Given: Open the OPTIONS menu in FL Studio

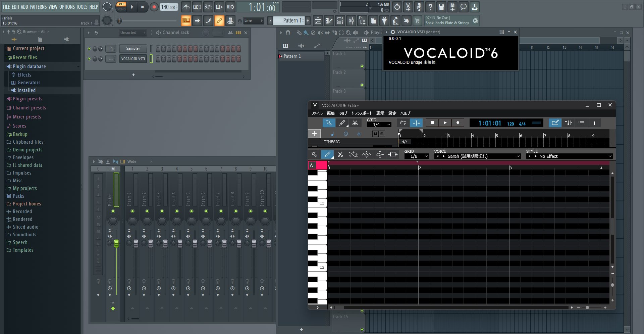Looking at the screenshot, I should click(x=67, y=6).
